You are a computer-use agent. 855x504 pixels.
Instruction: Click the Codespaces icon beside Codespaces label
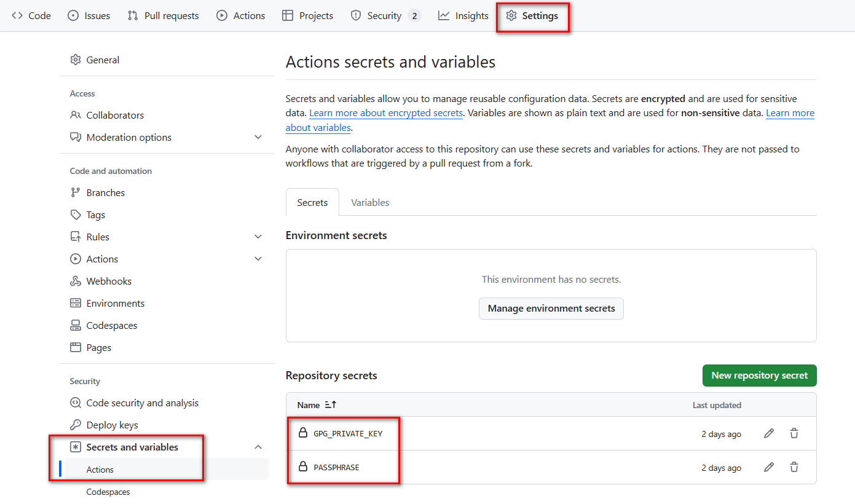point(76,325)
